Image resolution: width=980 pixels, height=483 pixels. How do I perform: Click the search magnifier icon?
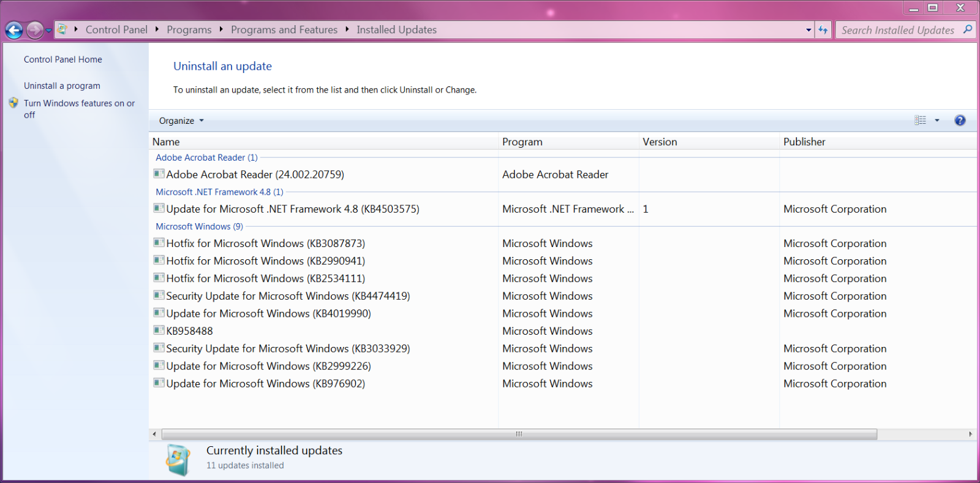pyautogui.click(x=968, y=29)
